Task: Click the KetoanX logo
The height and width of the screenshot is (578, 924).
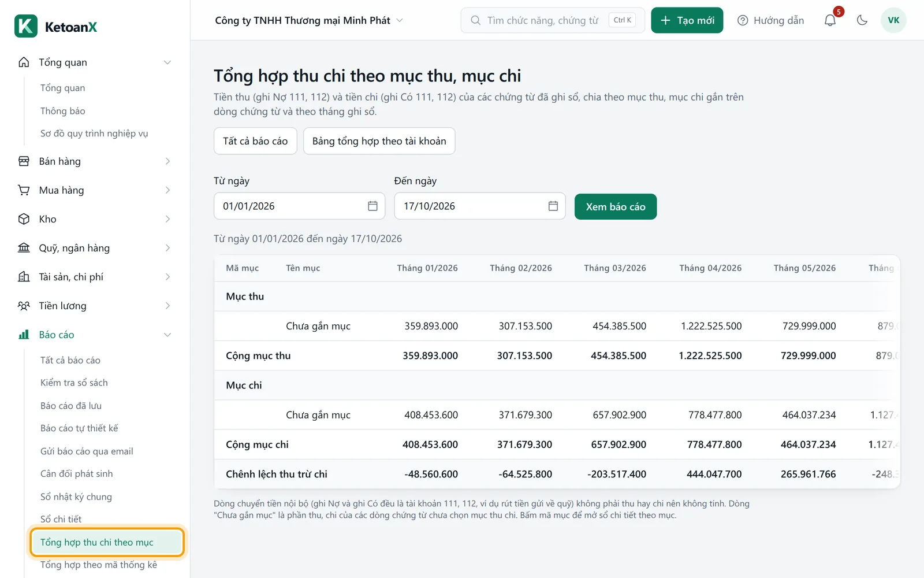Action: point(56,27)
